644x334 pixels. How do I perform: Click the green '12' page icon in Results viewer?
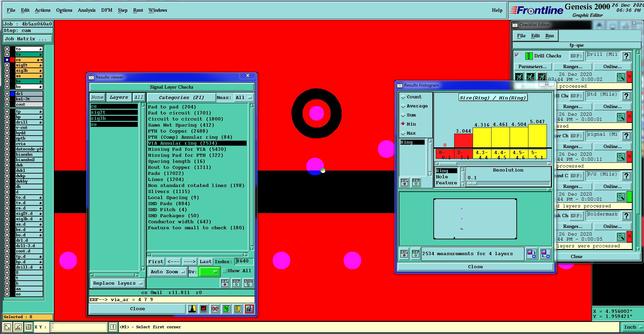[x=226, y=308]
